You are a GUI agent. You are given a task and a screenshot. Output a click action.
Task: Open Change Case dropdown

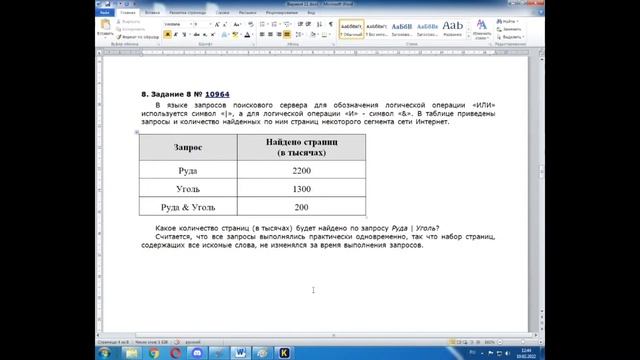tap(237, 25)
